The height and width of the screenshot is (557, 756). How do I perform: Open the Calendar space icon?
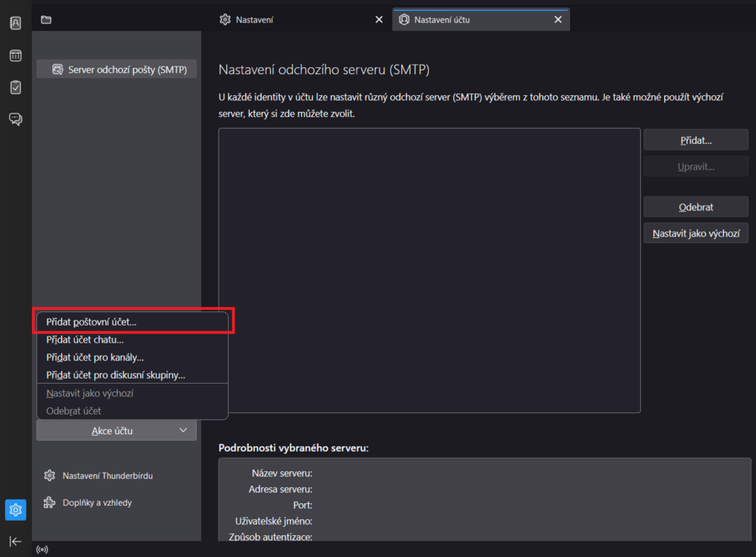pos(15,56)
